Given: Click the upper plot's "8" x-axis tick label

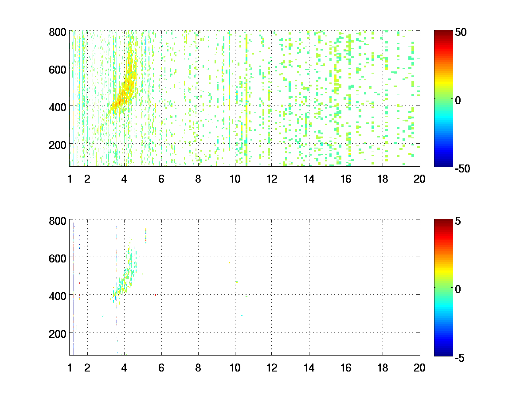Looking at the screenshot, I should [x=198, y=179].
